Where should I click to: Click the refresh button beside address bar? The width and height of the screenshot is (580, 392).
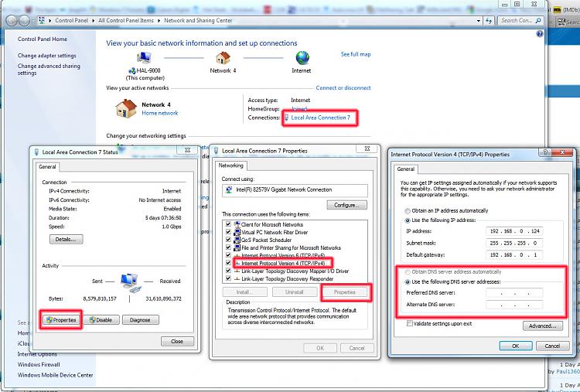(x=489, y=21)
